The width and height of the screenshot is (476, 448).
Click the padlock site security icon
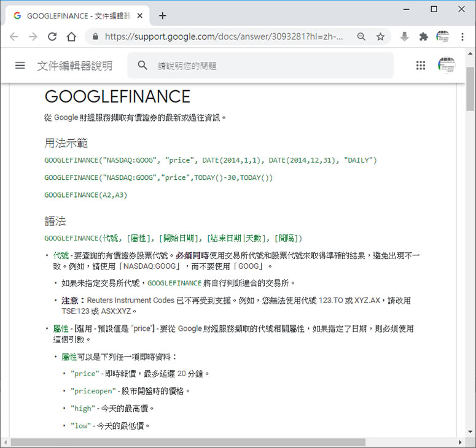point(95,37)
